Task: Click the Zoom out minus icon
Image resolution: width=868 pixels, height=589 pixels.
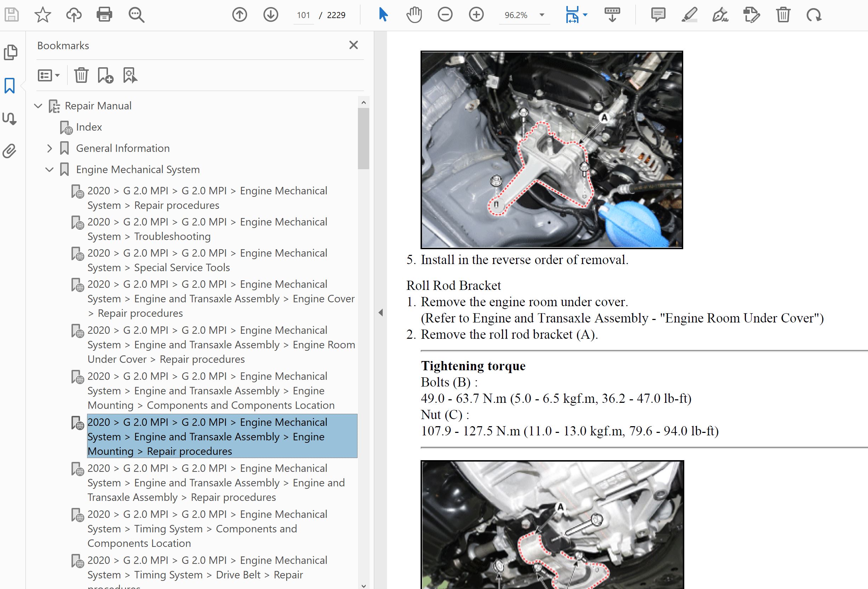Action: 445,15
